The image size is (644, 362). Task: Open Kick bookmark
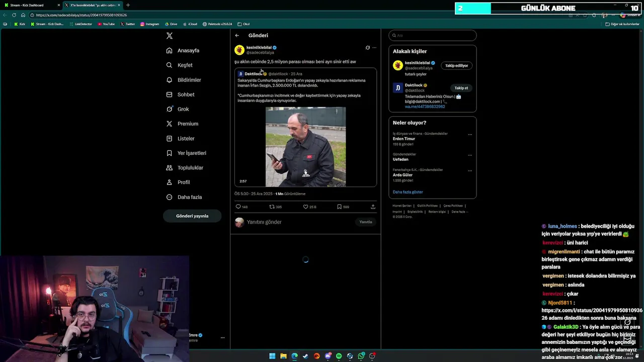tap(20, 24)
